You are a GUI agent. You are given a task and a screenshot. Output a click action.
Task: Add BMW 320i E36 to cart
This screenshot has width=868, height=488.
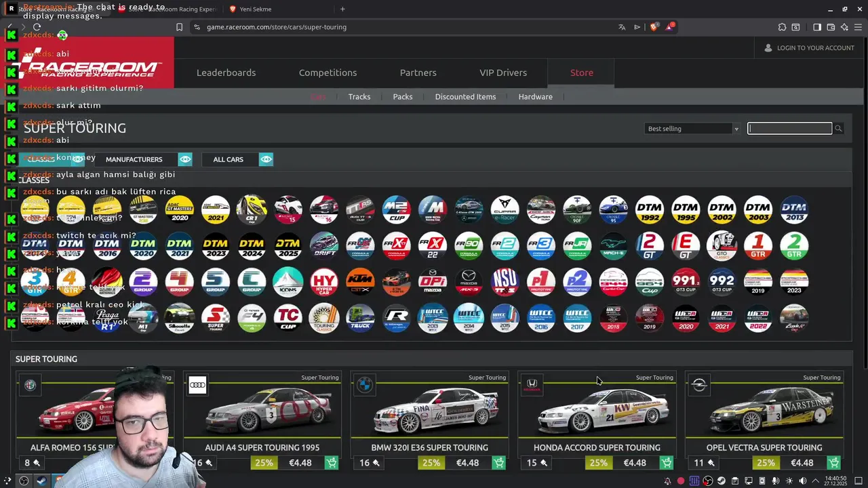coord(499,463)
